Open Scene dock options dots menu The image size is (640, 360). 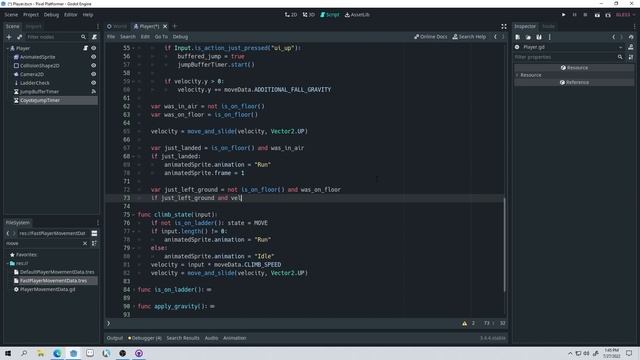[98, 26]
